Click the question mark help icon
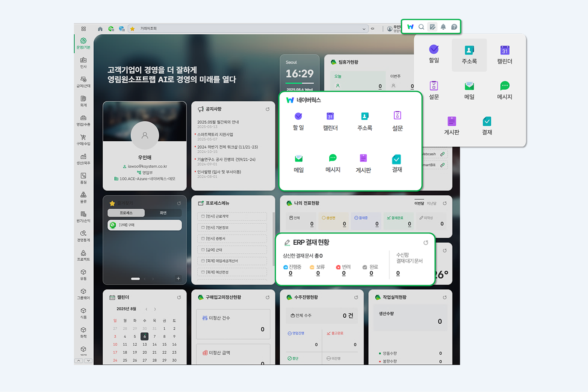Image resolution: width=588 pixels, height=392 pixels. coord(454,27)
